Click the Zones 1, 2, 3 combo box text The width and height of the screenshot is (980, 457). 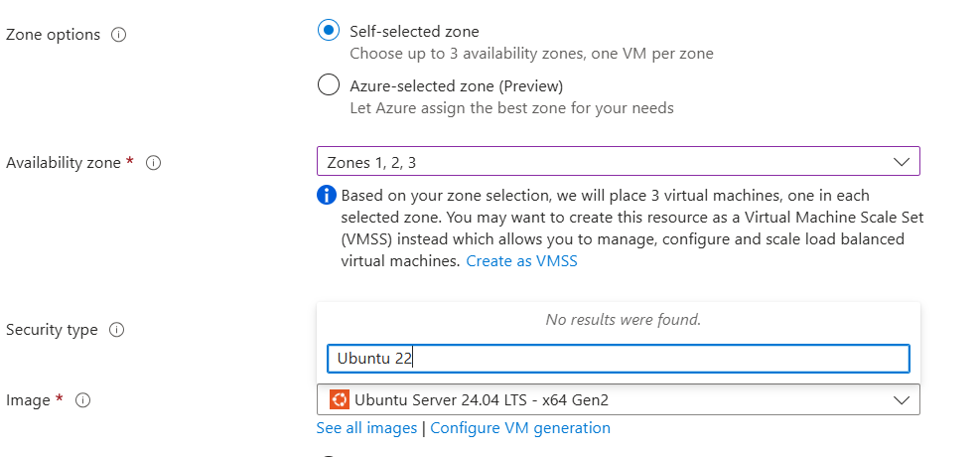point(378,162)
